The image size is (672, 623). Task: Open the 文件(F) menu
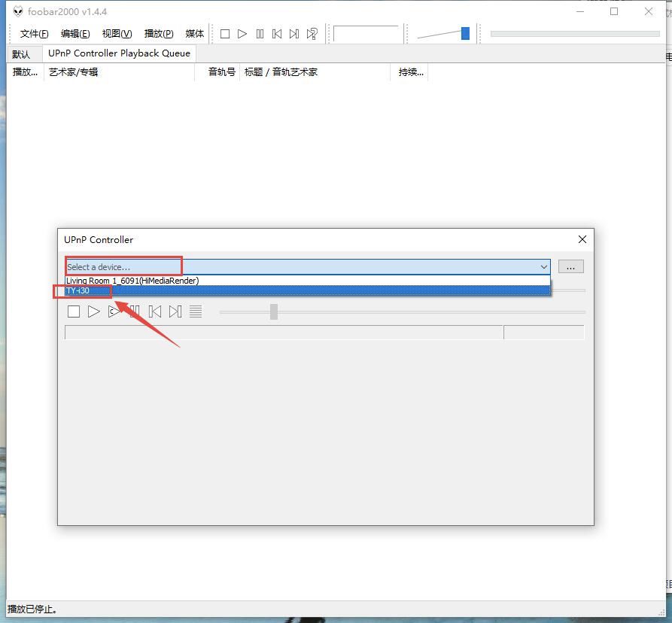click(34, 34)
